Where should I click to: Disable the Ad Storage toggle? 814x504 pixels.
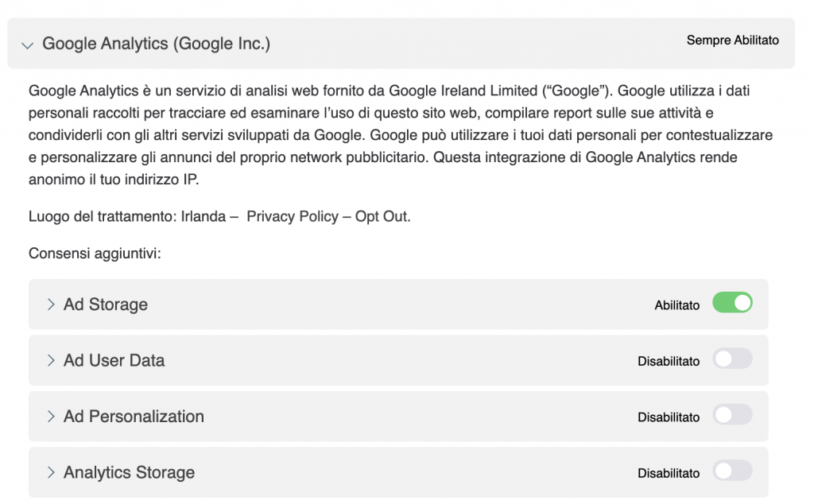pyautogui.click(x=732, y=303)
